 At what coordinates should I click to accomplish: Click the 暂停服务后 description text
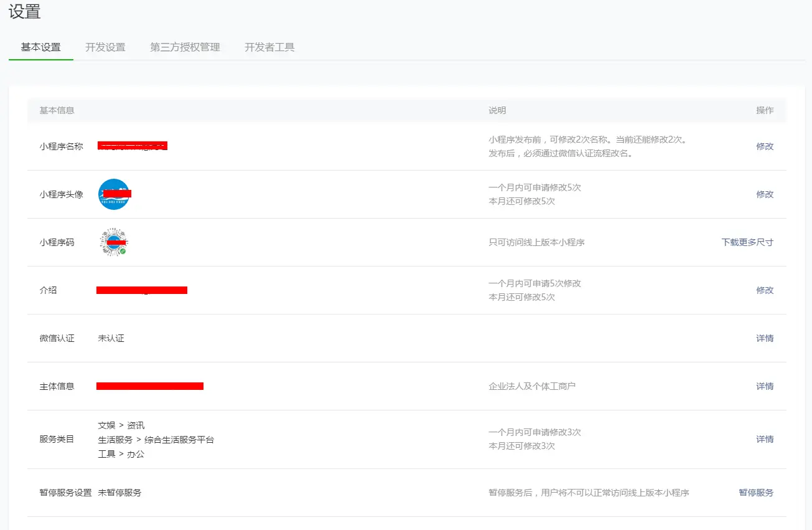click(x=589, y=493)
